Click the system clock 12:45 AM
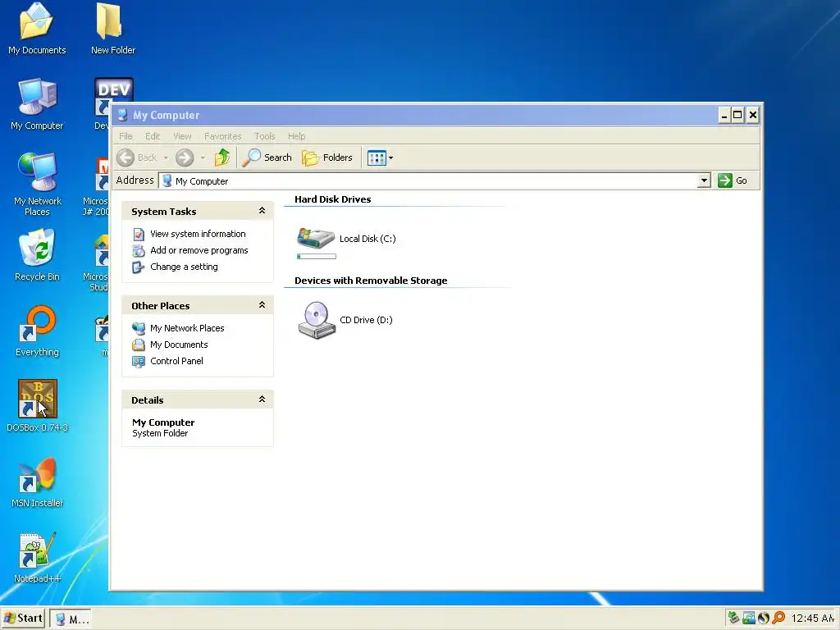This screenshot has height=630, width=840. (x=813, y=619)
